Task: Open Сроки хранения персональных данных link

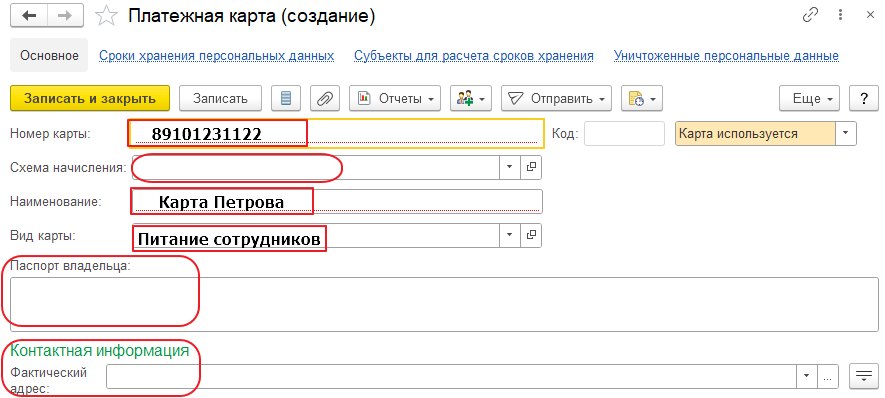Action: 217,56
